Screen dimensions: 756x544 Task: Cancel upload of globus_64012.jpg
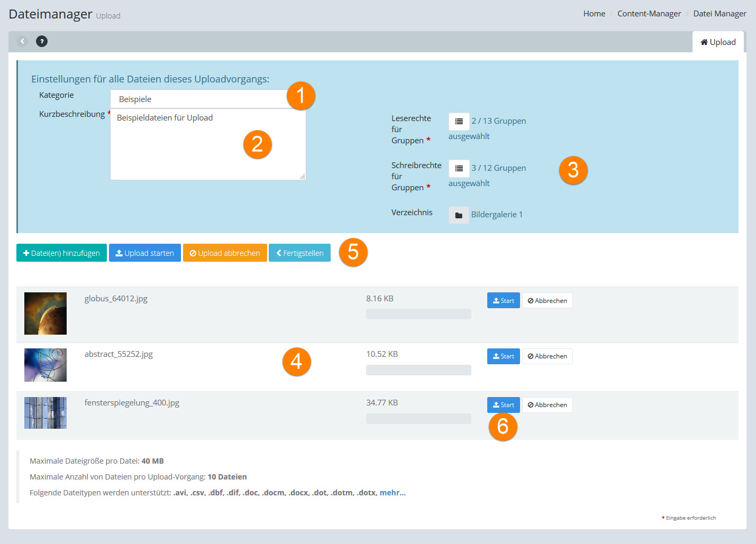coord(547,301)
